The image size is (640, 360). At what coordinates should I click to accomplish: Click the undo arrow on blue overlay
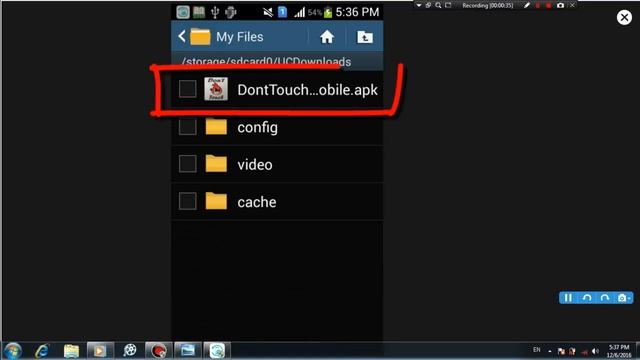click(587, 298)
